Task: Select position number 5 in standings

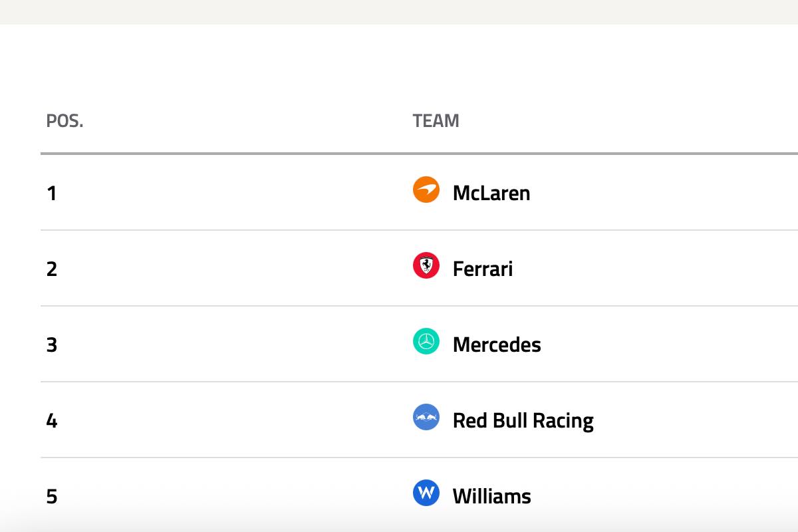Action: [x=52, y=497]
